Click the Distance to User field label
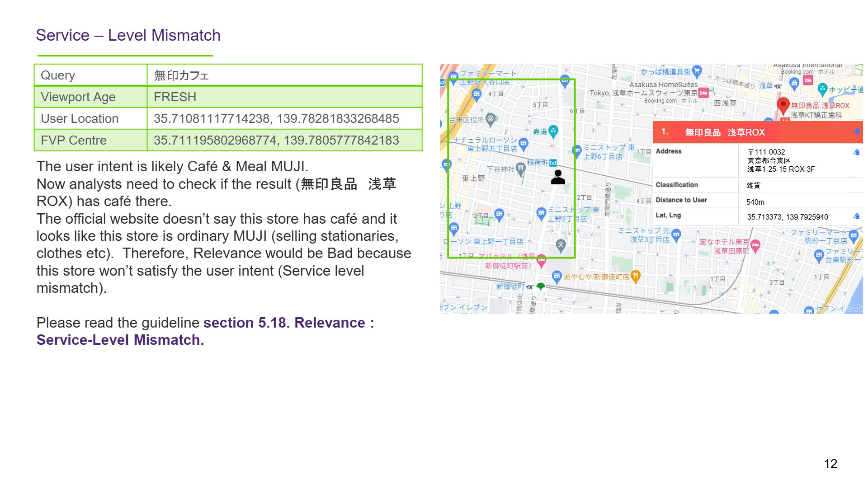The image size is (868, 488). coord(681,200)
